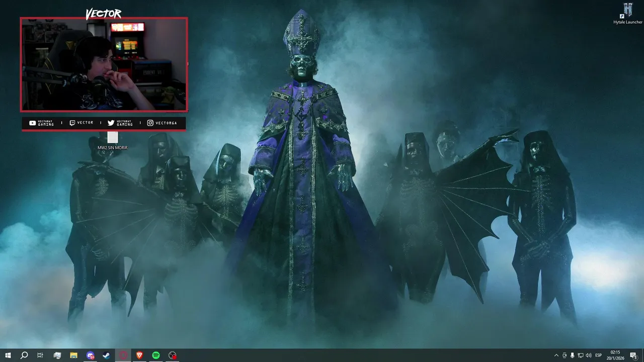Open Action Center with 3 notifications
Image resolution: width=644 pixels, height=362 pixels.
click(x=633, y=355)
